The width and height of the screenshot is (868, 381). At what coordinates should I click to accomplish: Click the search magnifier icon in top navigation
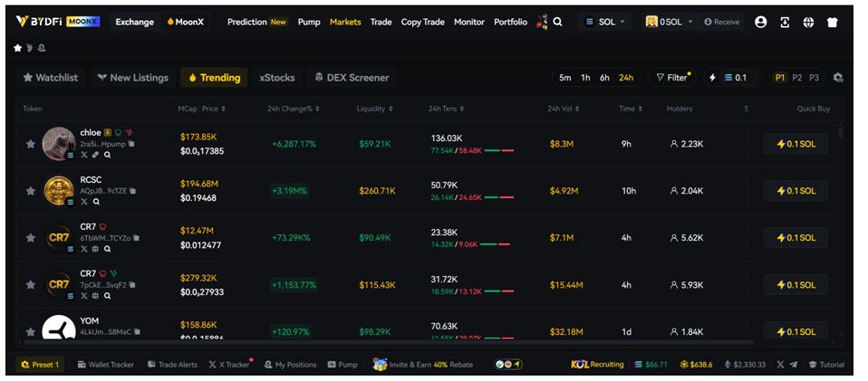tap(558, 22)
